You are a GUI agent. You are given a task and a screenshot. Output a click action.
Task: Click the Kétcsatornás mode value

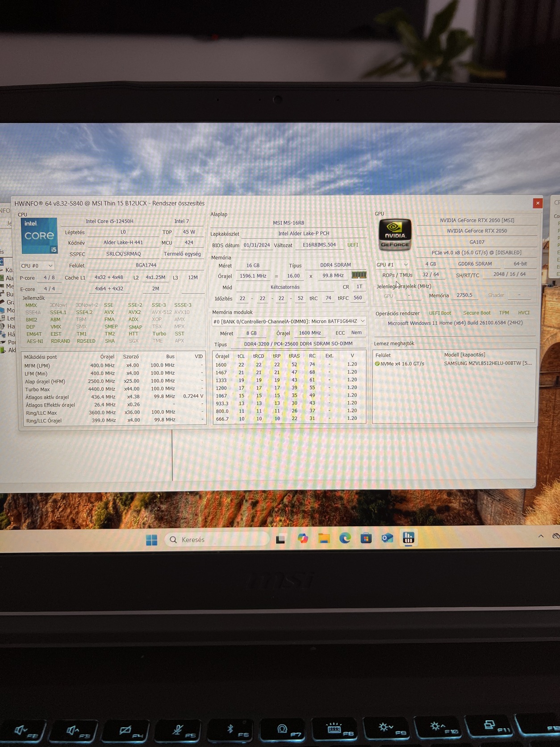point(285,287)
